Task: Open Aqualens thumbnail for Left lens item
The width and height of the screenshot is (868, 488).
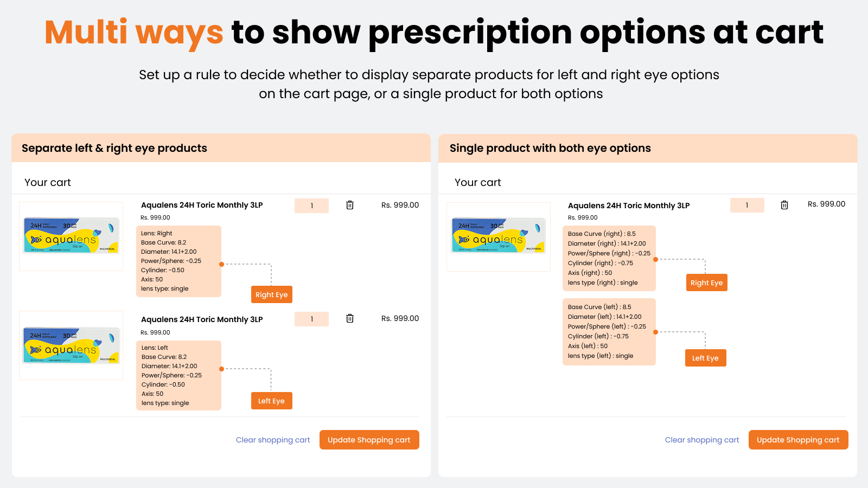Action: pos(71,345)
